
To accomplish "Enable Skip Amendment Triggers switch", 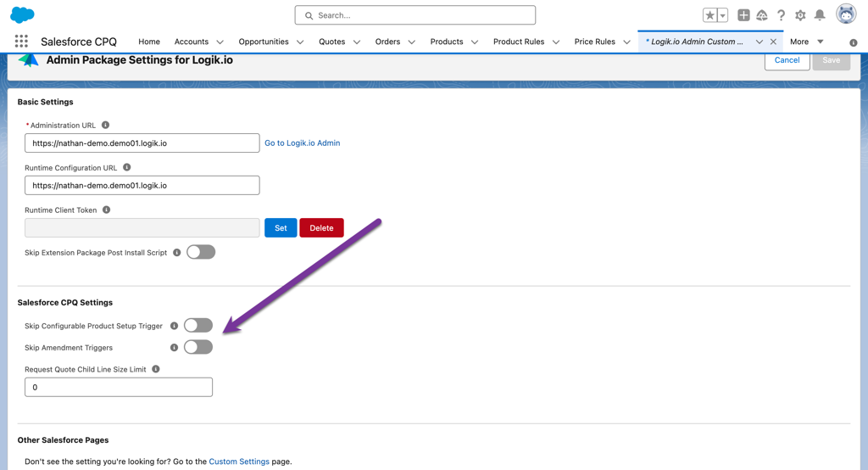I will click(198, 347).
